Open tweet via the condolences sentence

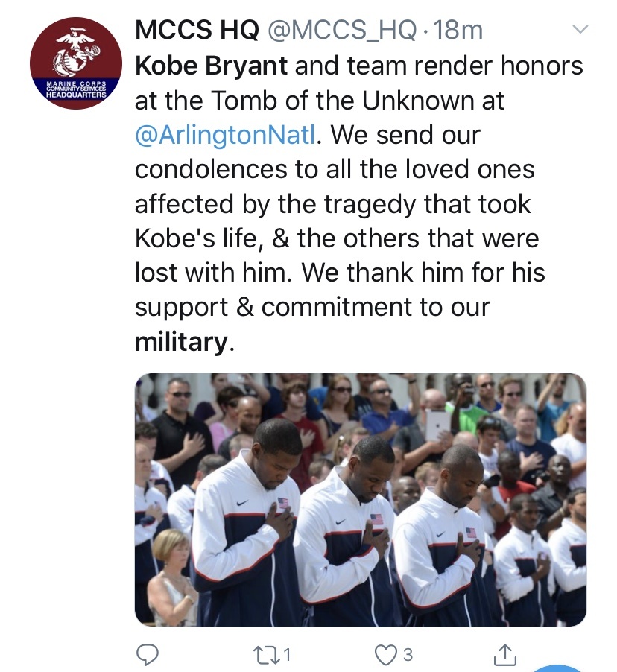335,169
